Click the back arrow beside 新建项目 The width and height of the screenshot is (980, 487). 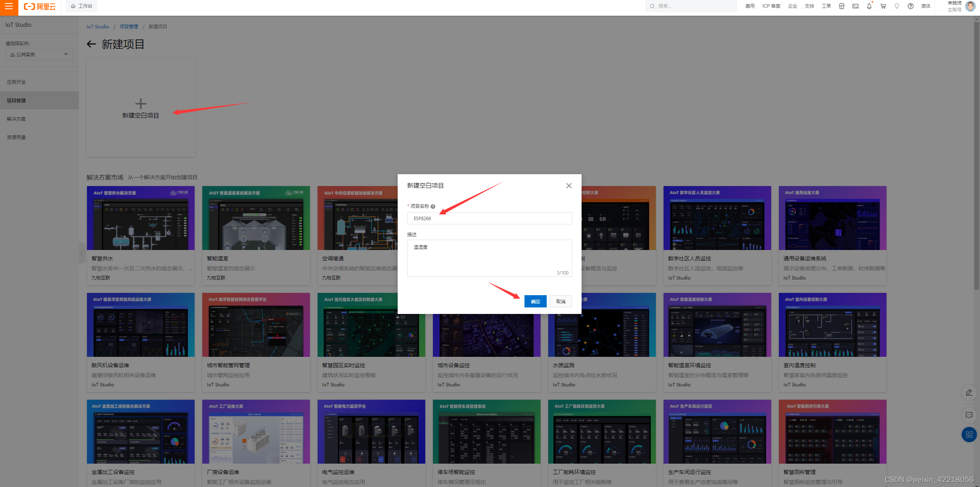pyautogui.click(x=91, y=44)
